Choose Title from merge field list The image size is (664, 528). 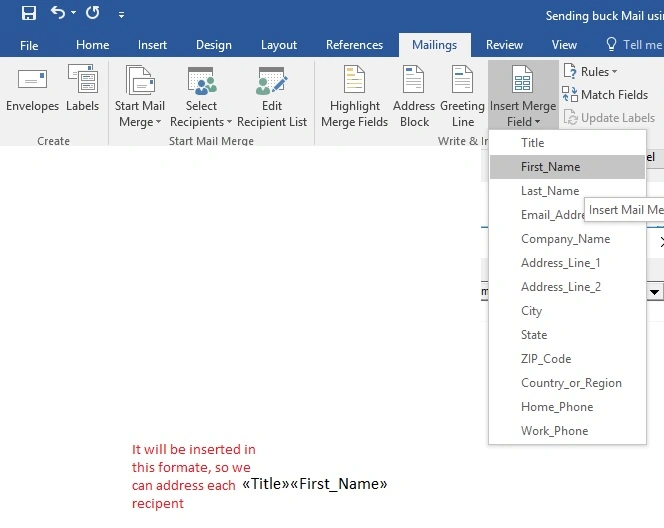click(x=567, y=143)
